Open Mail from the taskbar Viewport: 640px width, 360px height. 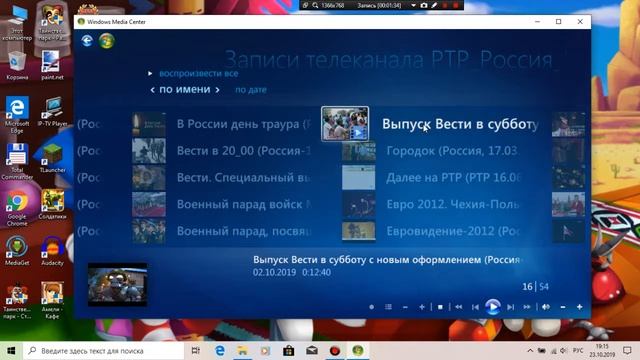click(312, 351)
